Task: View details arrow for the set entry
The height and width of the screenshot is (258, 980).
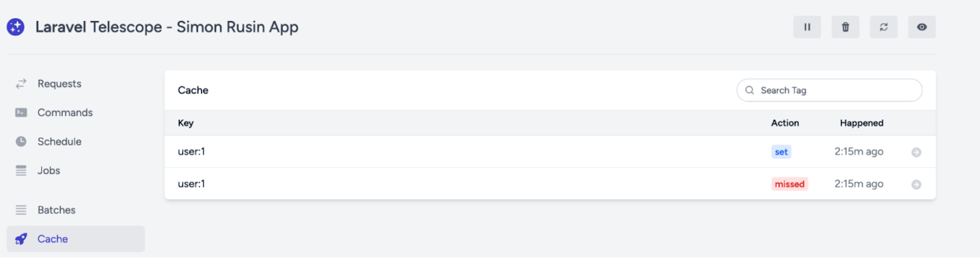Action: point(916,152)
